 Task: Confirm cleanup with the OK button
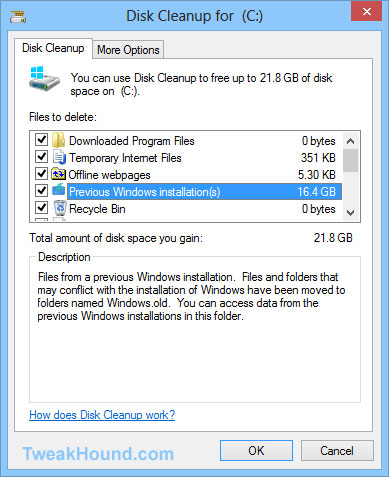click(256, 451)
